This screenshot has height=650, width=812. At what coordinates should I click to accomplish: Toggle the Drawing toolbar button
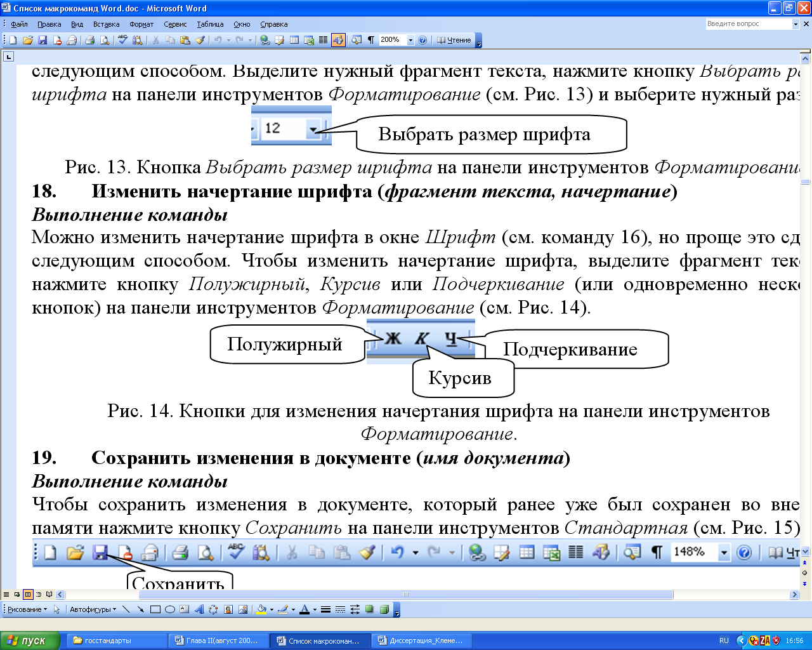[338, 40]
